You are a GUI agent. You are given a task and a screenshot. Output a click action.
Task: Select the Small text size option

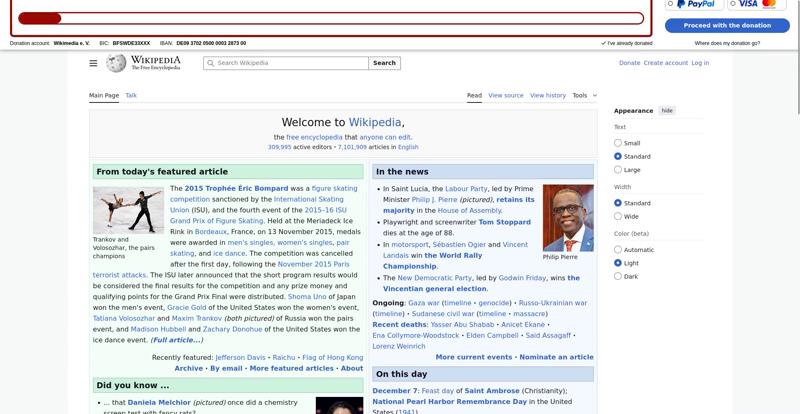(x=618, y=143)
